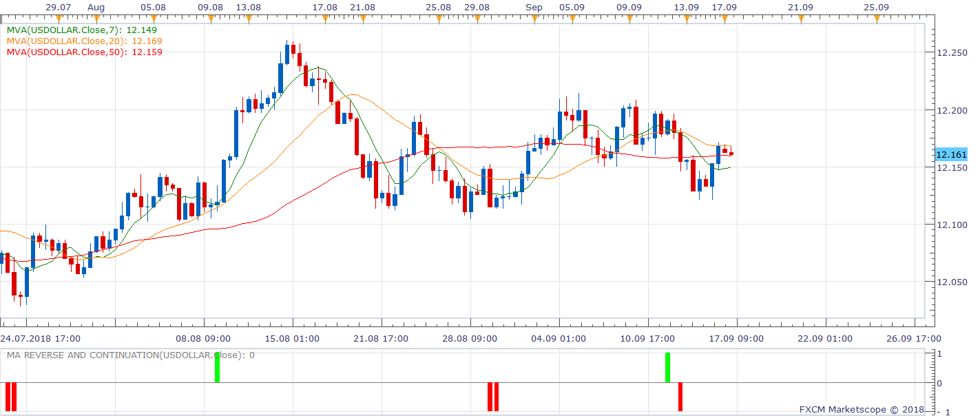This screenshot has height=416, width=980.
Task: Click the orange marker under 29.07
Action: (57, 19)
